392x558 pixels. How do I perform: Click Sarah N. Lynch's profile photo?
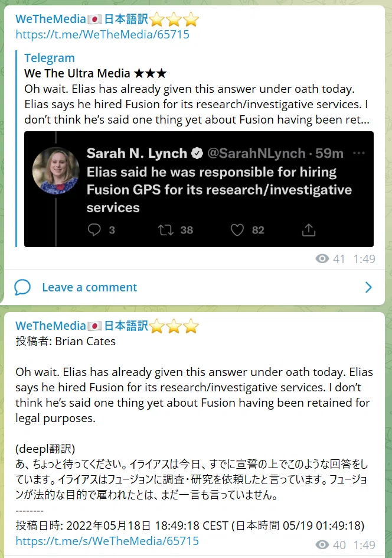click(x=55, y=170)
